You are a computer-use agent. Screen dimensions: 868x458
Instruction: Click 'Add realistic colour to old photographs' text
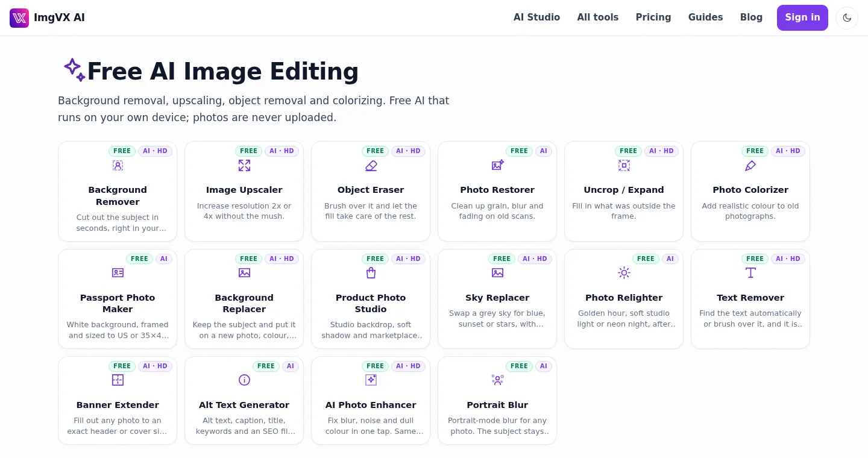coord(750,211)
